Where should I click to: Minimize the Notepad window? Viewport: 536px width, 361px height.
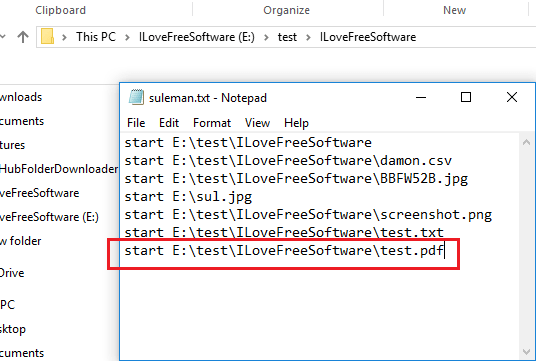421,97
